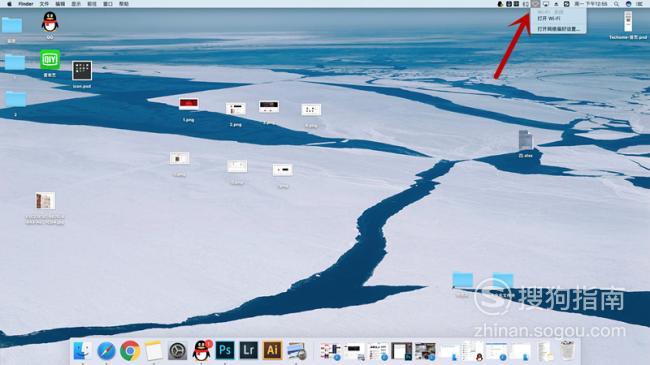Open System Preferences gear in the Dock
Image resolution: width=650 pixels, height=365 pixels.
tap(177, 351)
